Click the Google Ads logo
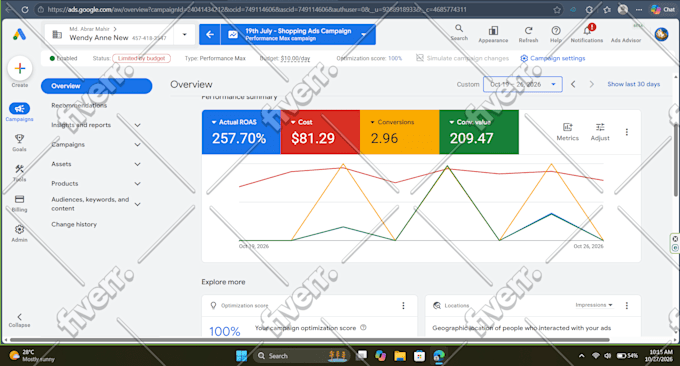 [19, 34]
